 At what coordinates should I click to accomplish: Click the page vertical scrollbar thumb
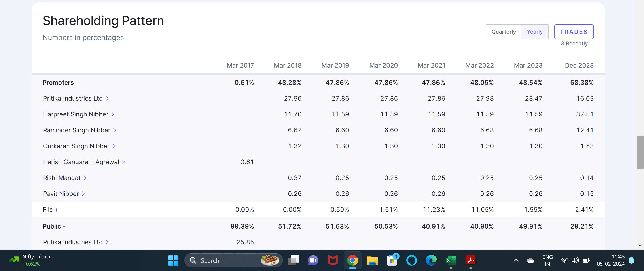click(640, 152)
